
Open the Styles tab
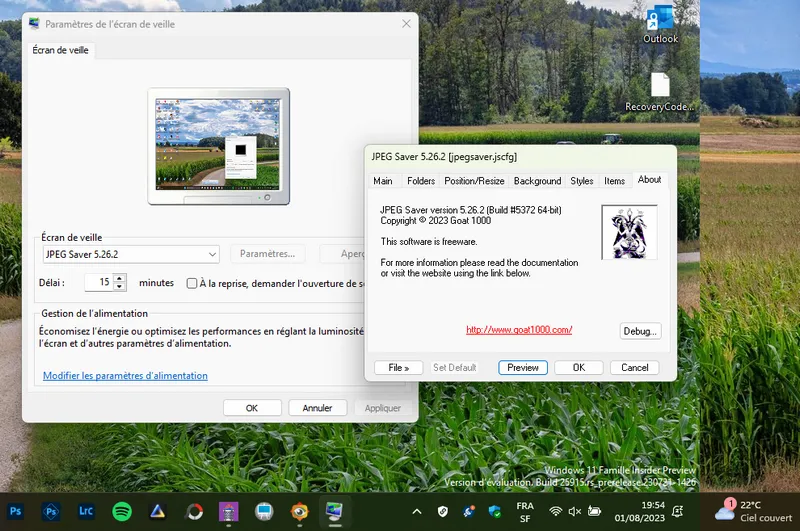coord(582,181)
